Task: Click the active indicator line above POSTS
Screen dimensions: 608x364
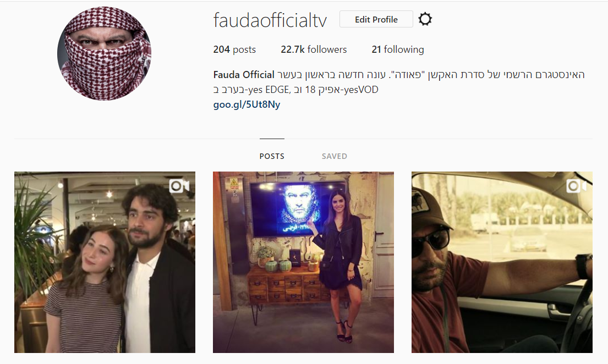Action: click(x=272, y=139)
